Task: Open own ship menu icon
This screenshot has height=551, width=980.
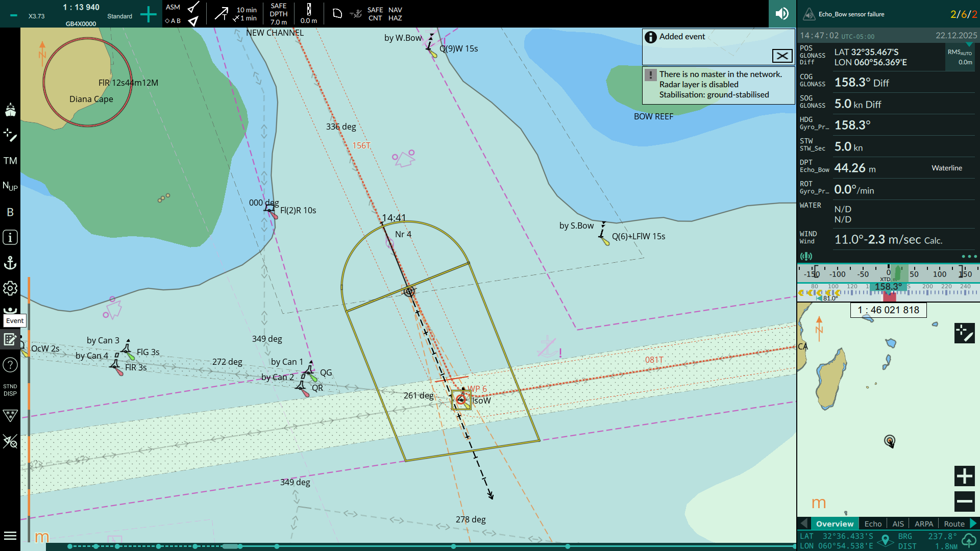Action: click(x=10, y=110)
